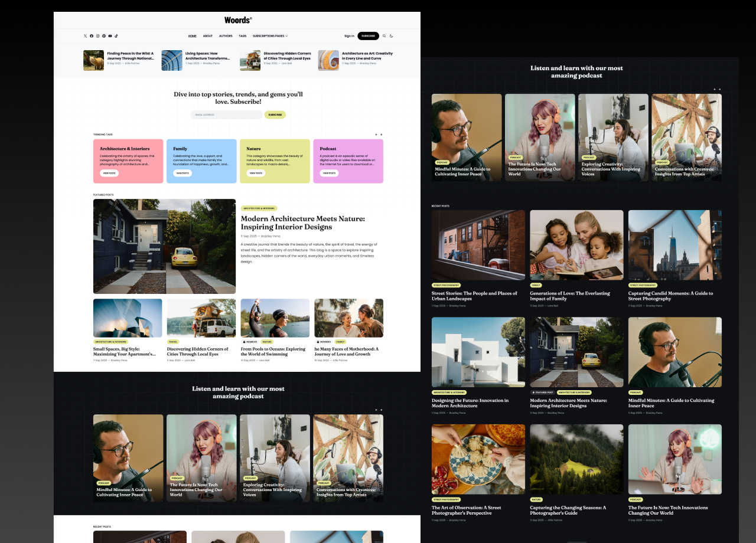
Task: Open the X (Twitter) social icon
Action: (x=85, y=36)
